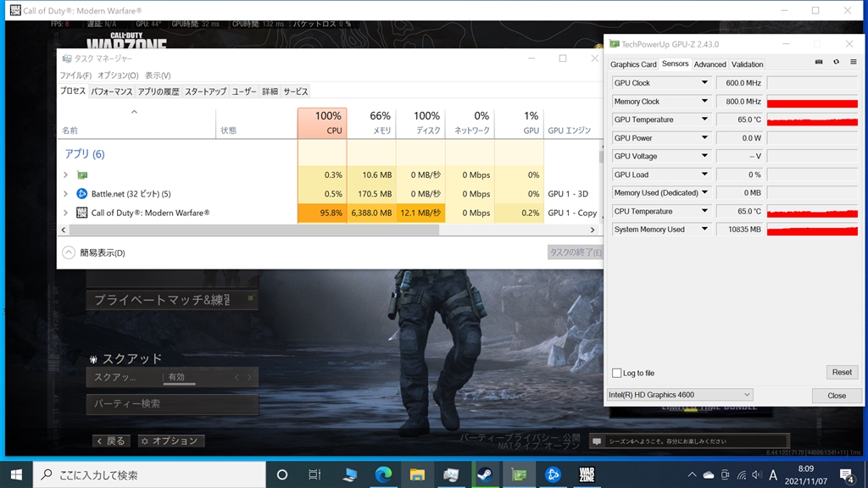Click the computer monitor icon on the taskbar
The image size is (868, 488).
[x=349, y=474]
